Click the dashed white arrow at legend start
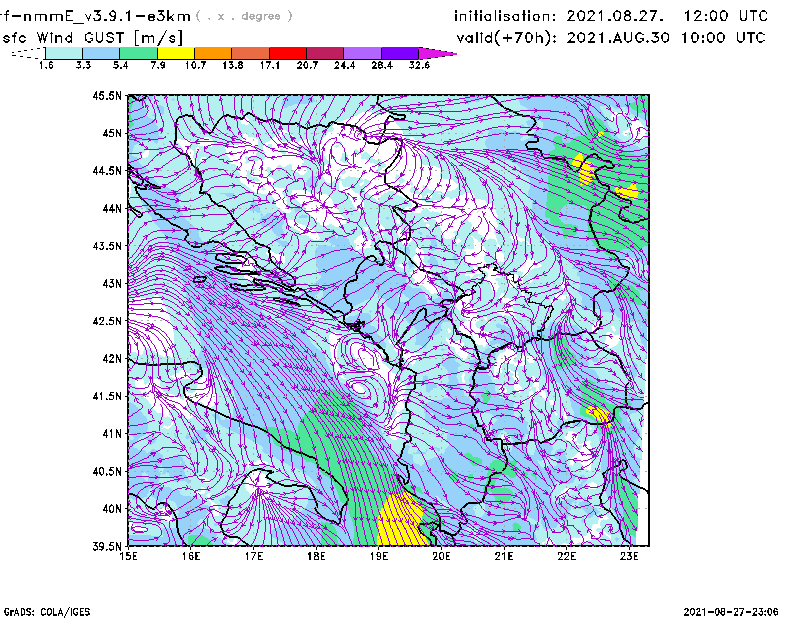Image resolution: width=800 pixels, height=618 pixels. pyautogui.click(x=28, y=53)
